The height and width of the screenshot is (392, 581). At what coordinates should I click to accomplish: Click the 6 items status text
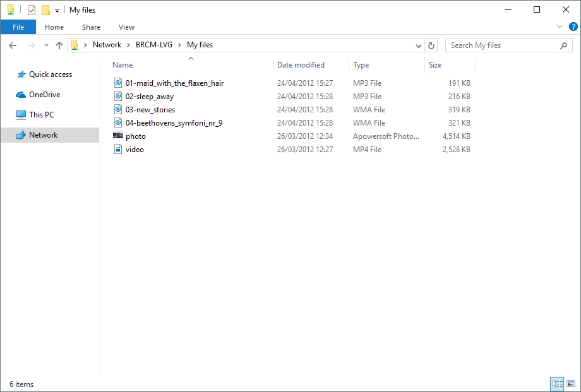21,384
